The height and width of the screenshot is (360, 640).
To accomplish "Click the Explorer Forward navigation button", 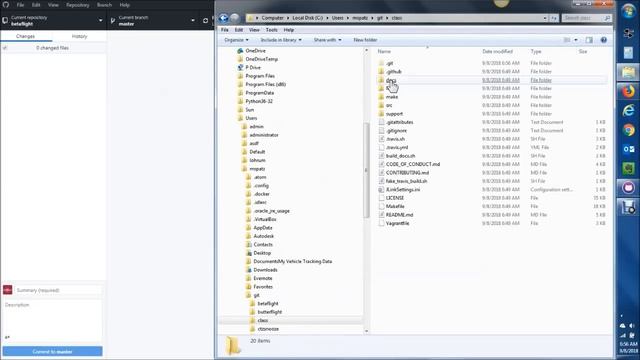I will (235, 18).
